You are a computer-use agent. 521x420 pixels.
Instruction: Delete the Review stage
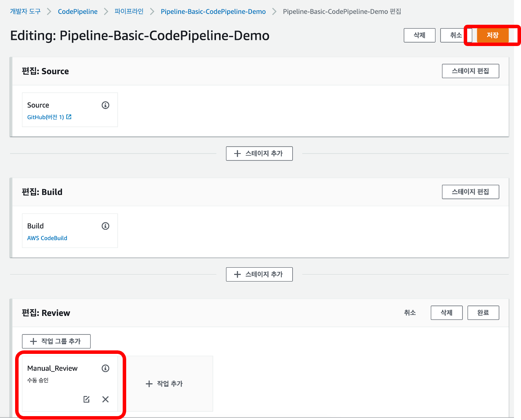[447, 313]
